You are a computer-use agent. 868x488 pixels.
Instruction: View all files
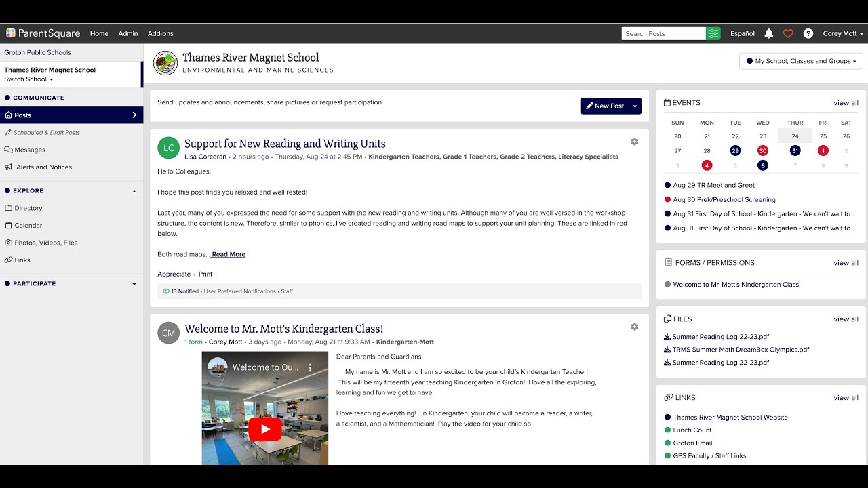[846, 319]
